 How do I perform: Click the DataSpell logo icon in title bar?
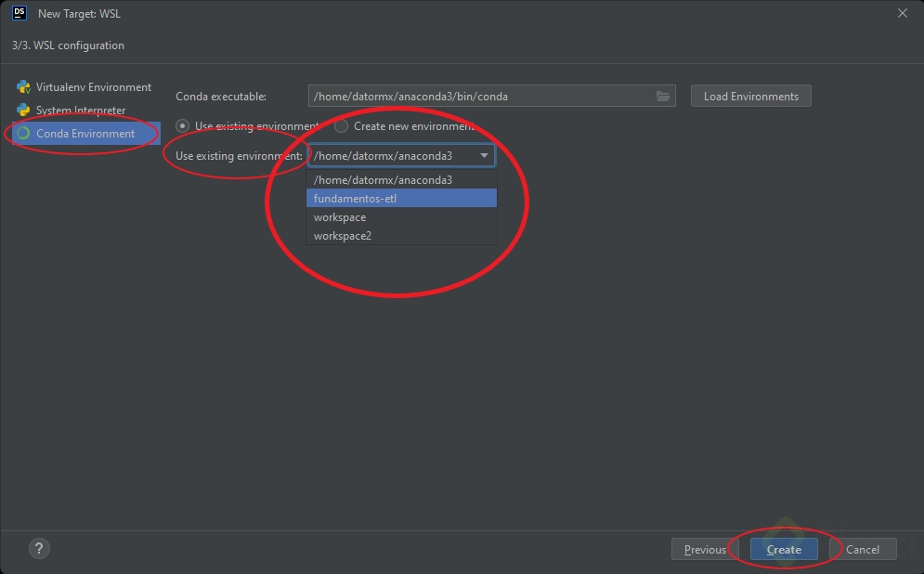[20, 13]
